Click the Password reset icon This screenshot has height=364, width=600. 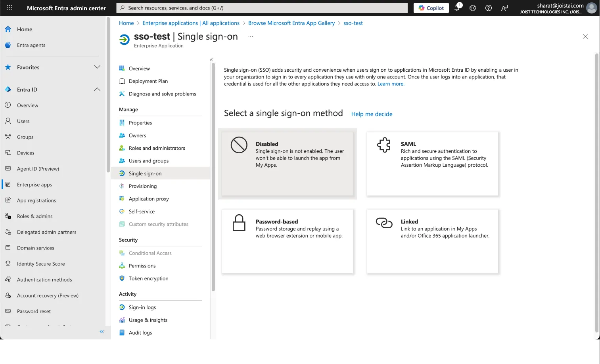(8, 311)
